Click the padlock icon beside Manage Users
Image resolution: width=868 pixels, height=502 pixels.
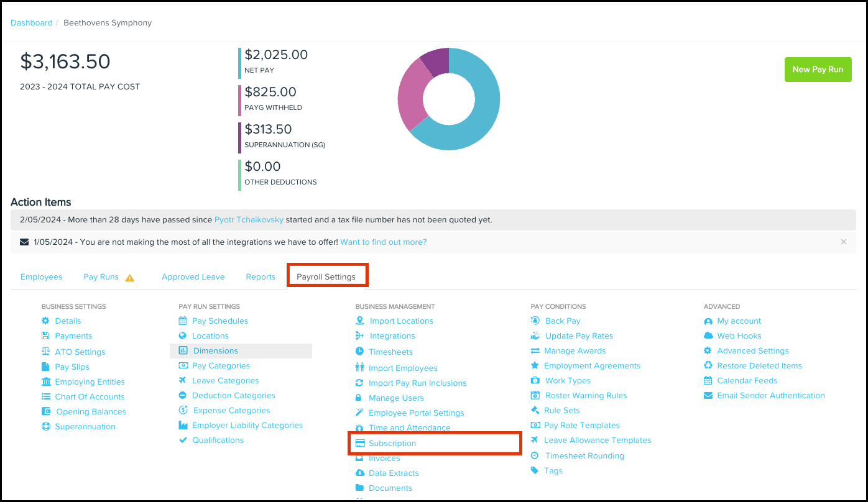(359, 398)
